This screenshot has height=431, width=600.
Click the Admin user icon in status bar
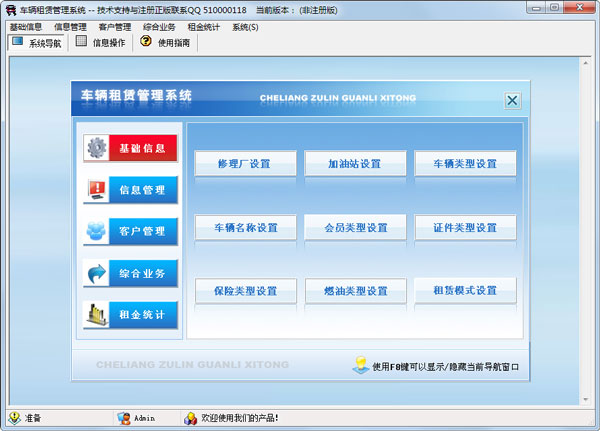click(124, 418)
